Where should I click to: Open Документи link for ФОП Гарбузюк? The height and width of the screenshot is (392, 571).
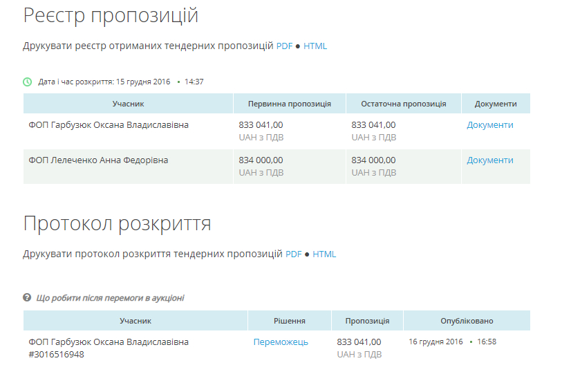tap(489, 125)
